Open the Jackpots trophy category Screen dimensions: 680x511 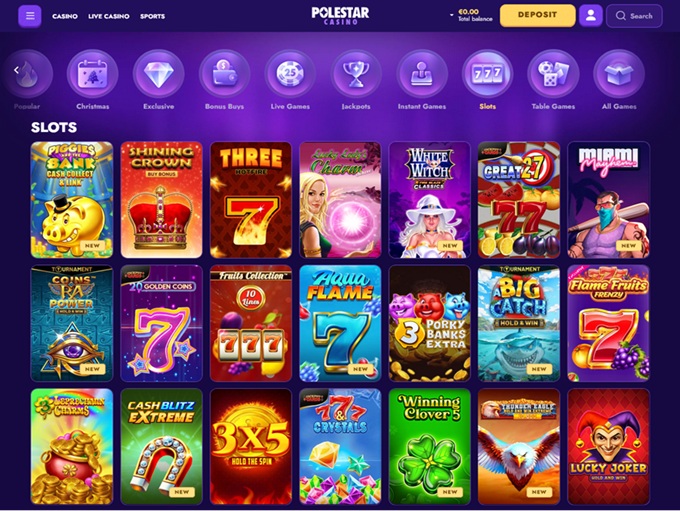coord(356,74)
